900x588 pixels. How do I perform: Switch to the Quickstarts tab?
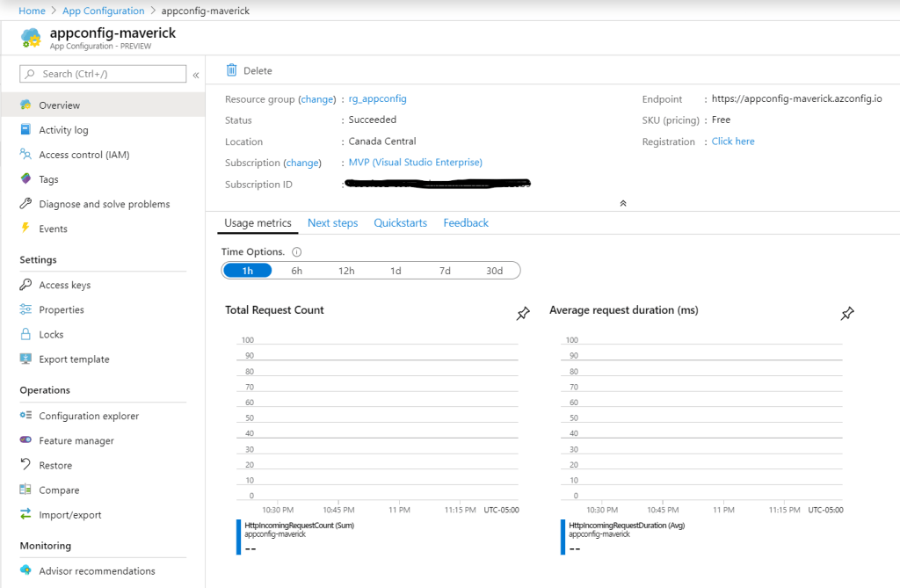(x=400, y=223)
